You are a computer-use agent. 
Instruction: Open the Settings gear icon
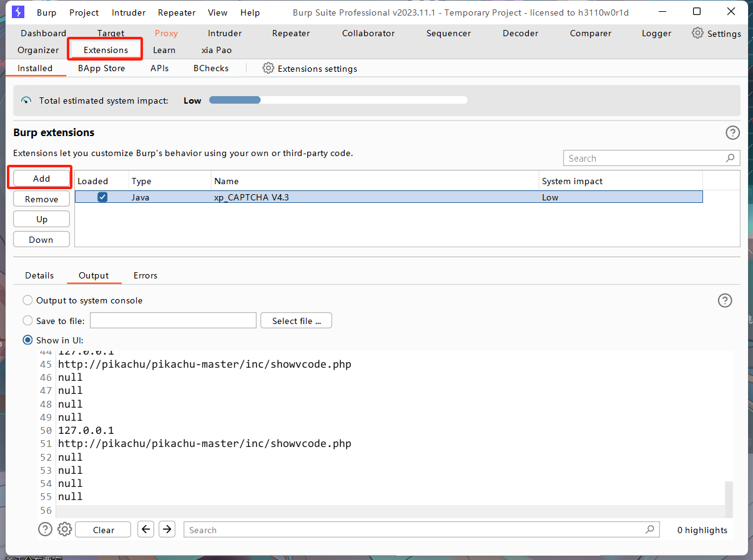(697, 33)
